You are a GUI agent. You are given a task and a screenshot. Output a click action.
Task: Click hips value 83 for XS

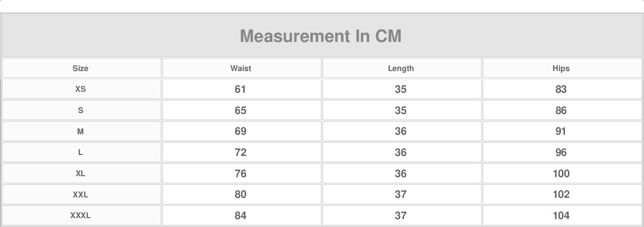pyautogui.click(x=561, y=89)
